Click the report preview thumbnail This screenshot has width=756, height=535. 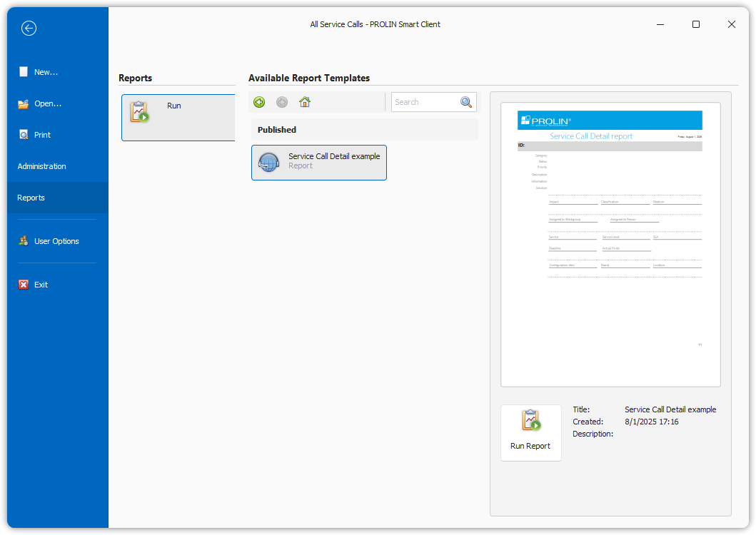pos(610,245)
